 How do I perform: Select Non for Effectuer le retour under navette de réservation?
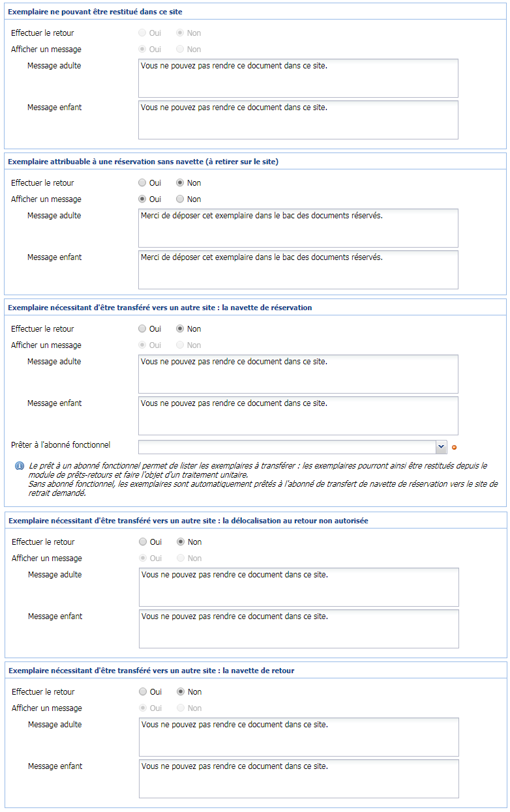click(x=180, y=328)
